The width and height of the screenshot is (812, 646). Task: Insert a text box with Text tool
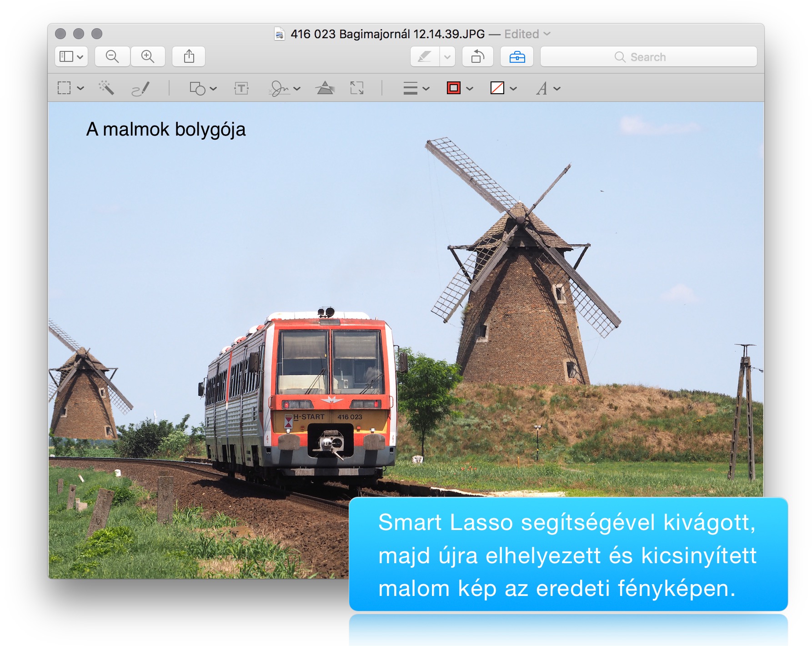[241, 88]
